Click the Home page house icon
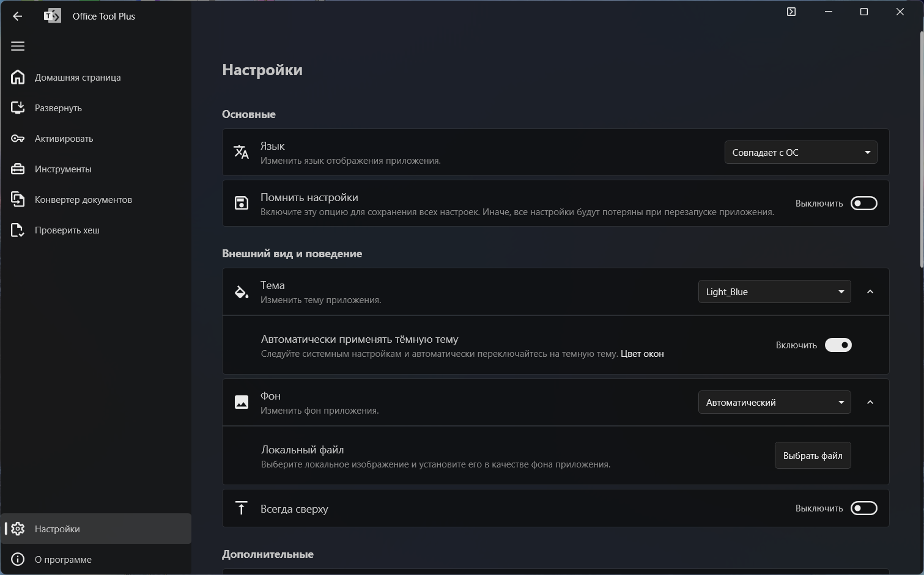Image resolution: width=924 pixels, height=575 pixels. pyautogui.click(x=18, y=78)
